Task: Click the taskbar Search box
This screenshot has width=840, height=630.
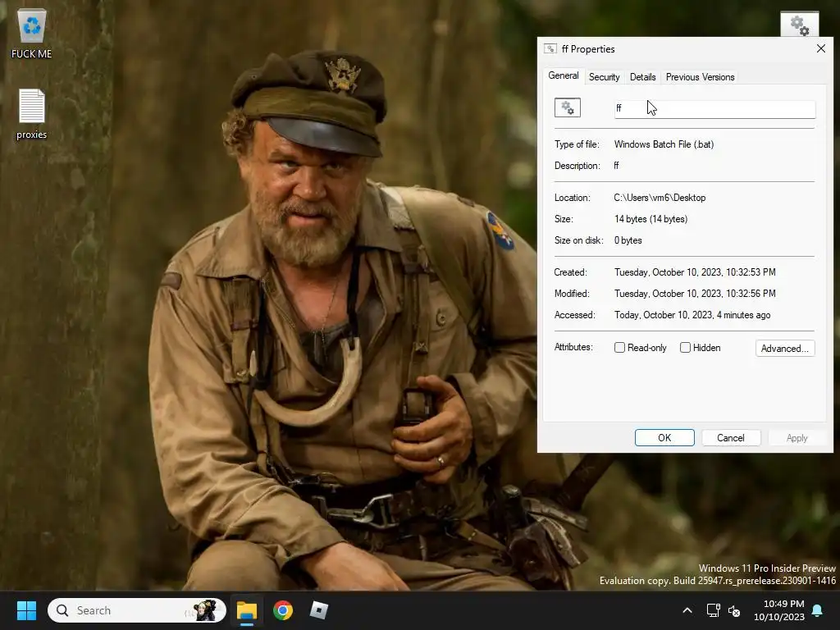Action: tap(137, 610)
